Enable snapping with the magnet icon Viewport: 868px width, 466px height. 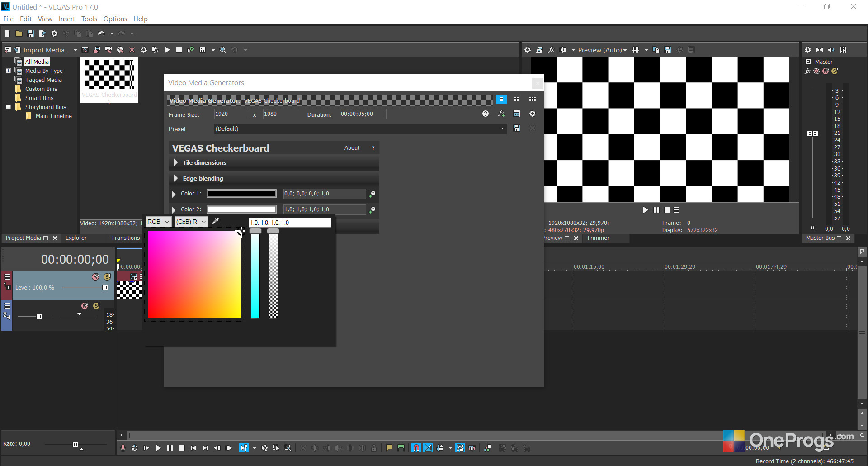[416, 448]
